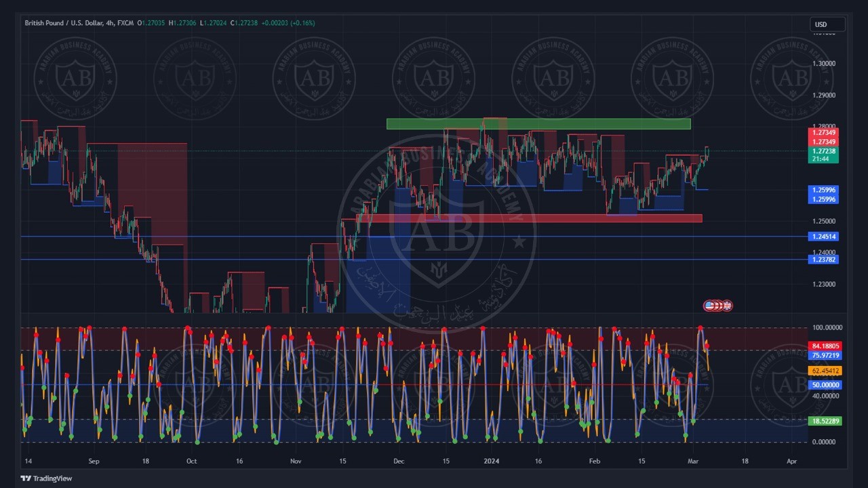The height and width of the screenshot is (488, 868).
Task: Click the 62.45412 indicator value label
Action: click(825, 371)
